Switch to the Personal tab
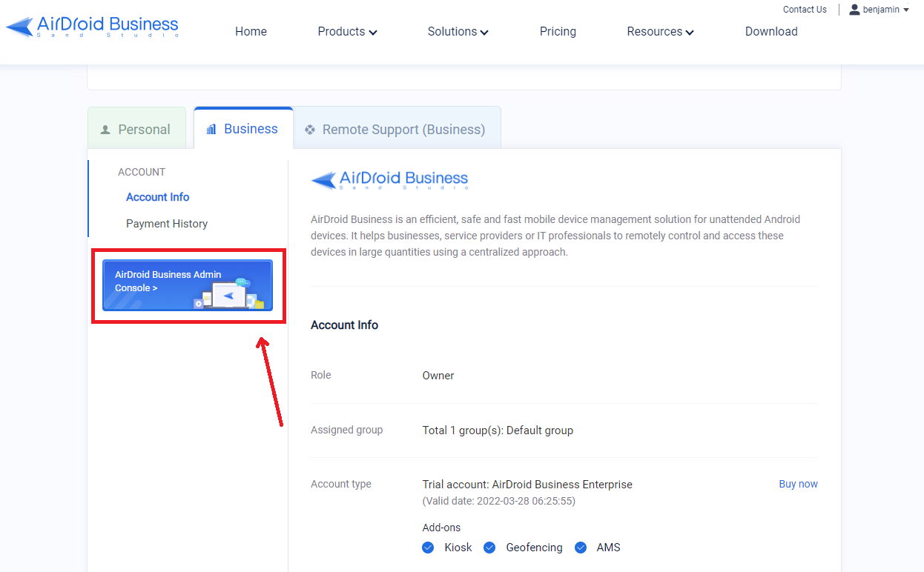The height and width of the screenshot is (572, 924). 136,128
